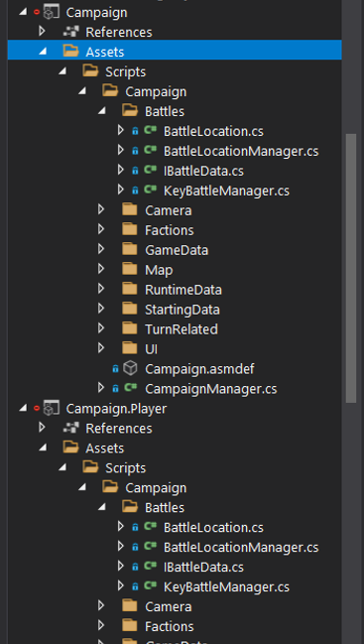Select the UI folder label
Image resolution: width=364 pixels, height=644 pixels.
point(151,349)
